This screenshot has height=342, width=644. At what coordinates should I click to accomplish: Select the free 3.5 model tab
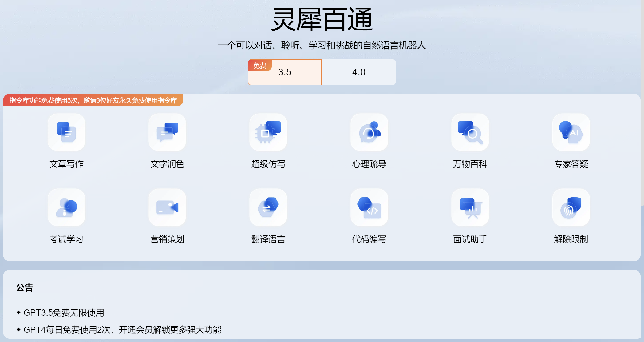(285, 72)
